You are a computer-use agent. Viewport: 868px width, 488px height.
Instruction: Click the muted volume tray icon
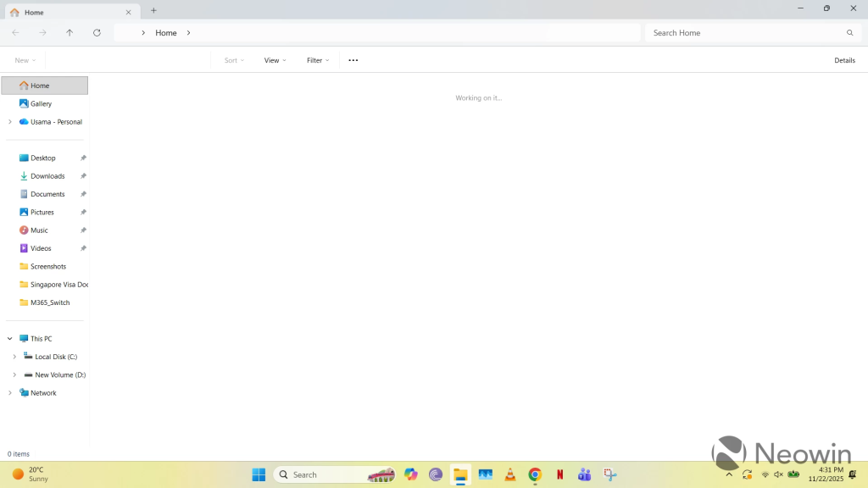(x=779, y=474)
